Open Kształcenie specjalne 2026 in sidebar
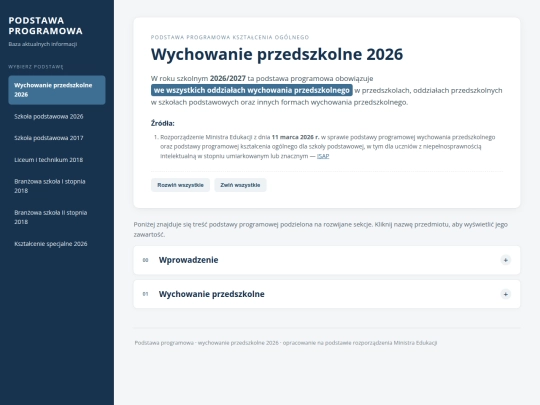The width and height of the screenshot is (540, 405). coord(57,244)
